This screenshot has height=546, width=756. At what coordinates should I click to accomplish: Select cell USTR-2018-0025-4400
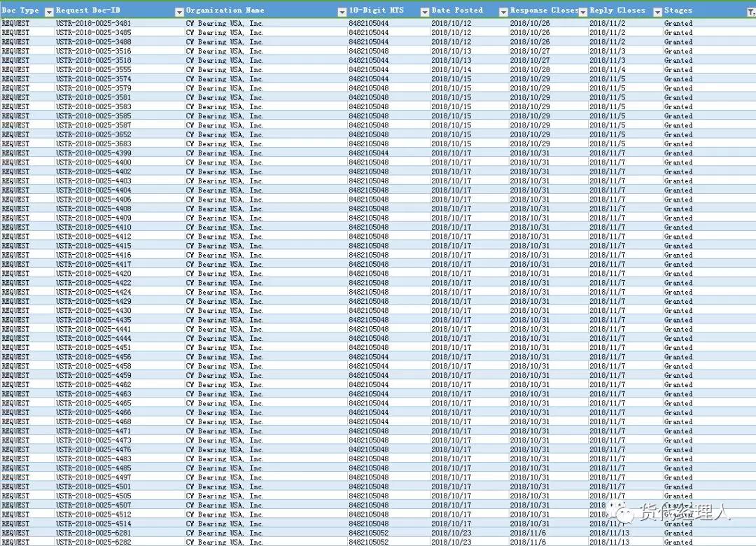tap(94, 162)
